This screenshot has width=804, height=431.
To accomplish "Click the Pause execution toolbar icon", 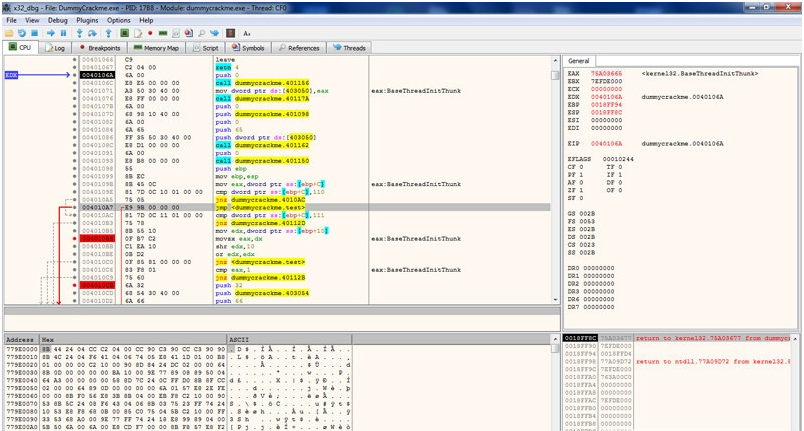I will click(x=65, y=33).
